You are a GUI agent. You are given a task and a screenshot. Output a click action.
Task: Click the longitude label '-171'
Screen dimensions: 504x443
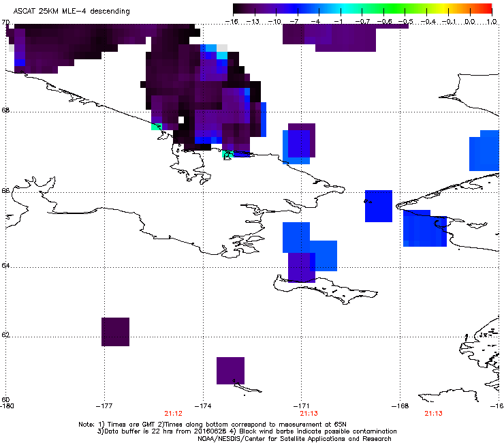tap(302, 406)
